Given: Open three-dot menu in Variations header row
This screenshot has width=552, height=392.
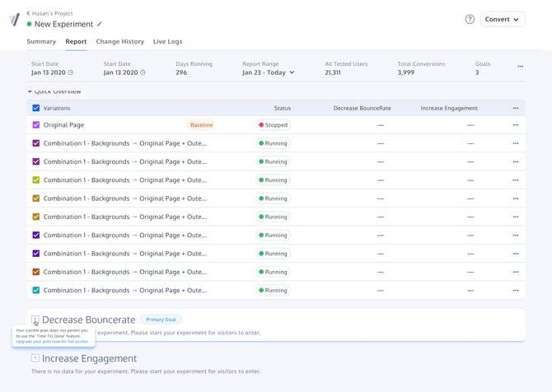Looking at the screenshot, I should (x=516, y=108).
